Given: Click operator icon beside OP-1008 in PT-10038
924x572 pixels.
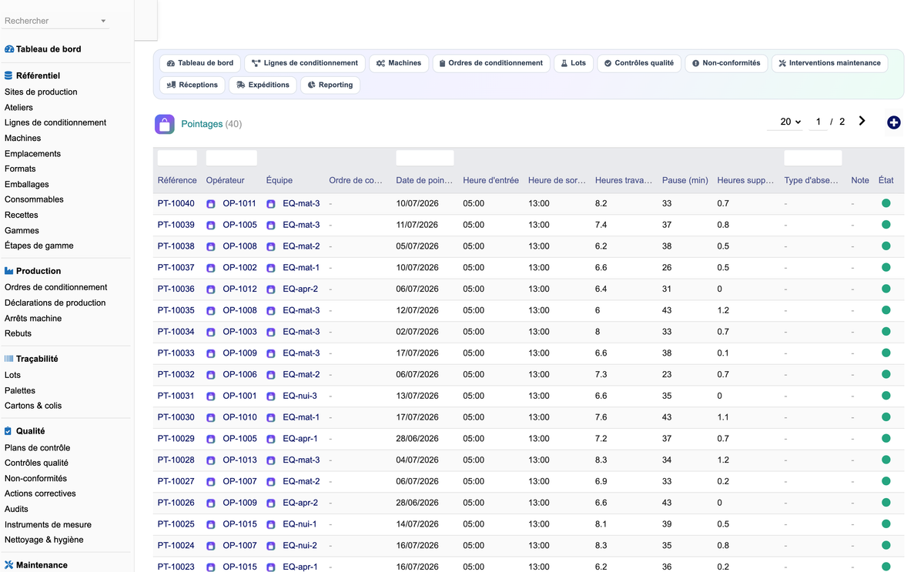Looking at the screenshot, I should point(211,247).
